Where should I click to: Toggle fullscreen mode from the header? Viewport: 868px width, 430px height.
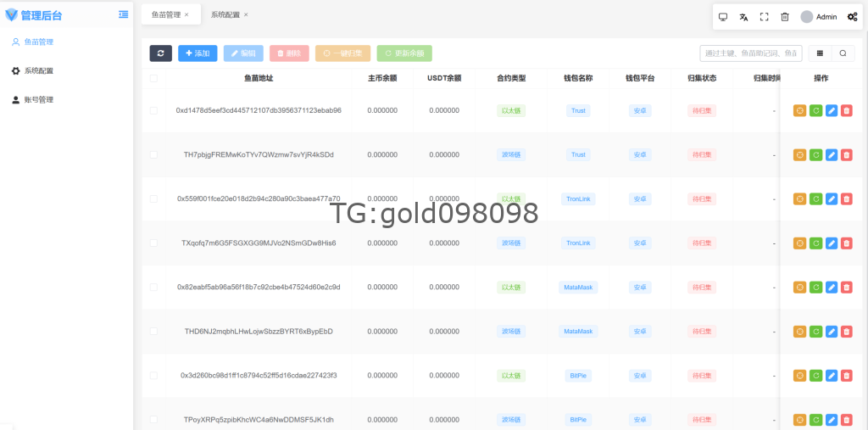pyautogui.click(x=764, y=17)
